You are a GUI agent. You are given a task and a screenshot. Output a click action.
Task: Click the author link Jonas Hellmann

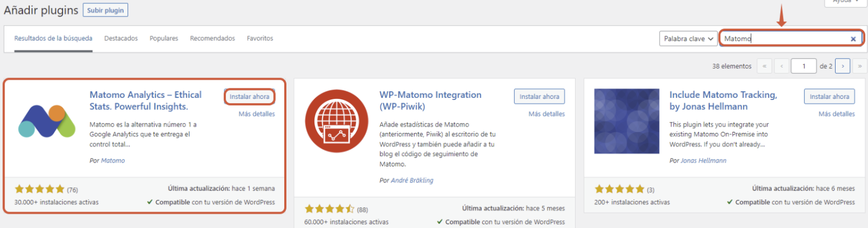point(703,160)
